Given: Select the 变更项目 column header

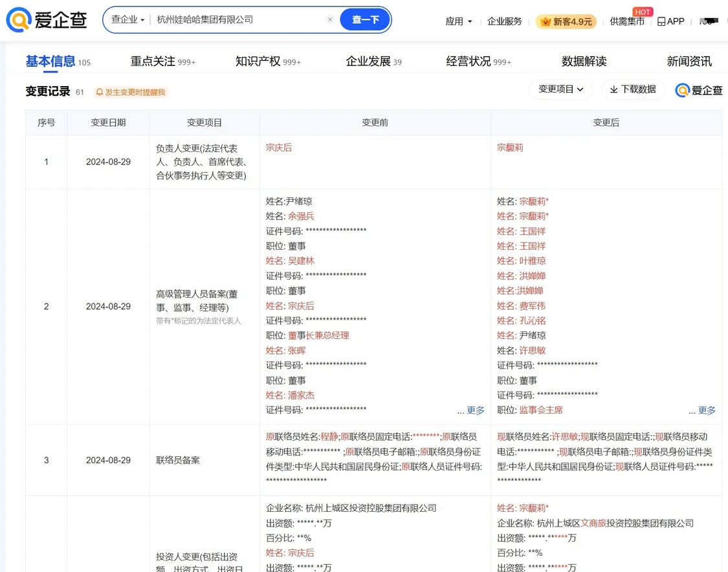Looking at the screenshot, I should (204, 122).
